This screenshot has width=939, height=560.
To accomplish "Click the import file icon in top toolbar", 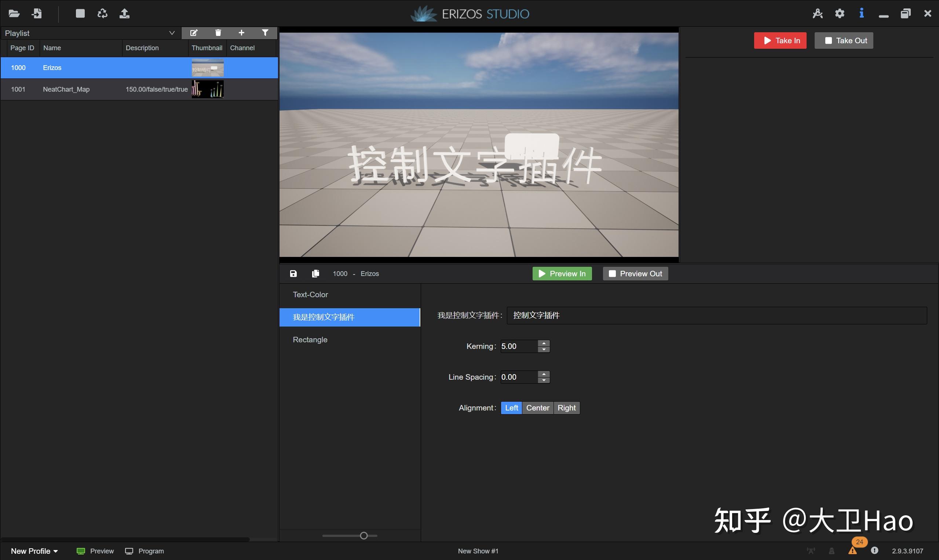I will pos(37,14).
